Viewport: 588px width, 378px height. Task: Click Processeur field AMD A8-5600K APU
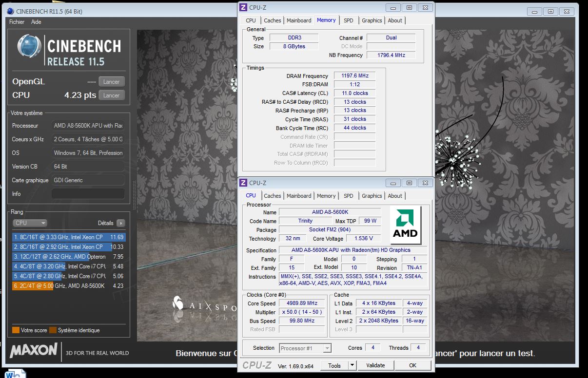(x=88, y=126)
